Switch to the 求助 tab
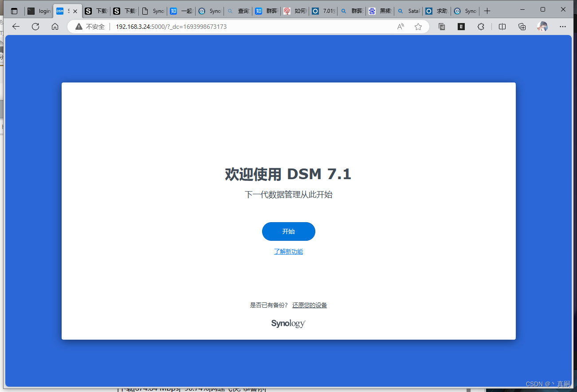This screenshot has width=577, height=392. click(x=437, y=11)
